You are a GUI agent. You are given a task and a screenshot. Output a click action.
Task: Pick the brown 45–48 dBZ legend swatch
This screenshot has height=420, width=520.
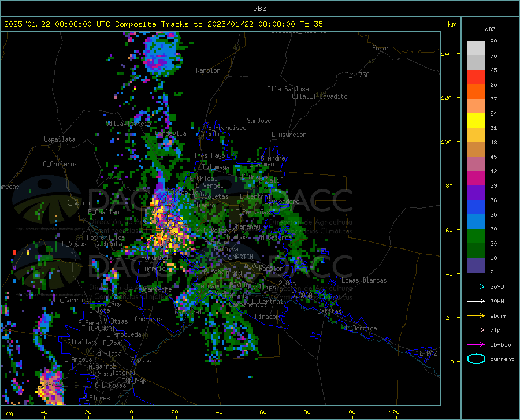pyautogui.click(x=476, y=150)
